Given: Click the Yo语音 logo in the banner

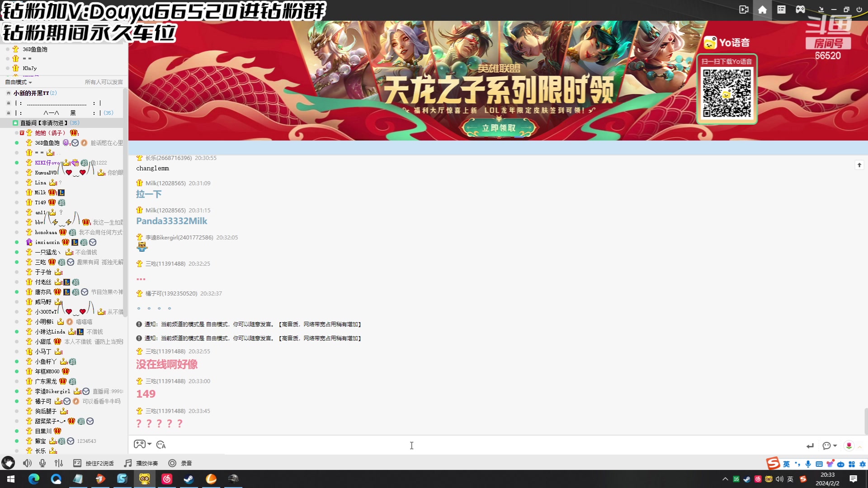Looking at the screenshot, I should (x=727, y=42).
